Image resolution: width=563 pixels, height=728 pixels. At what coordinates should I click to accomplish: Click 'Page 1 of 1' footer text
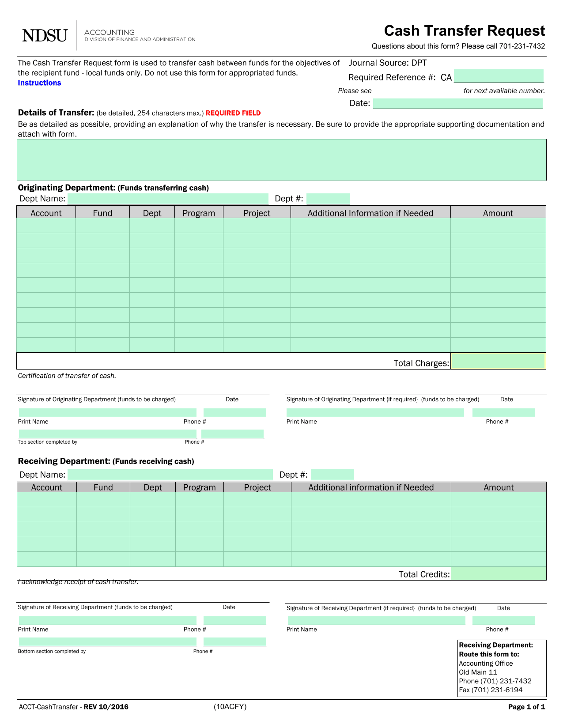[x=527, y=707]
